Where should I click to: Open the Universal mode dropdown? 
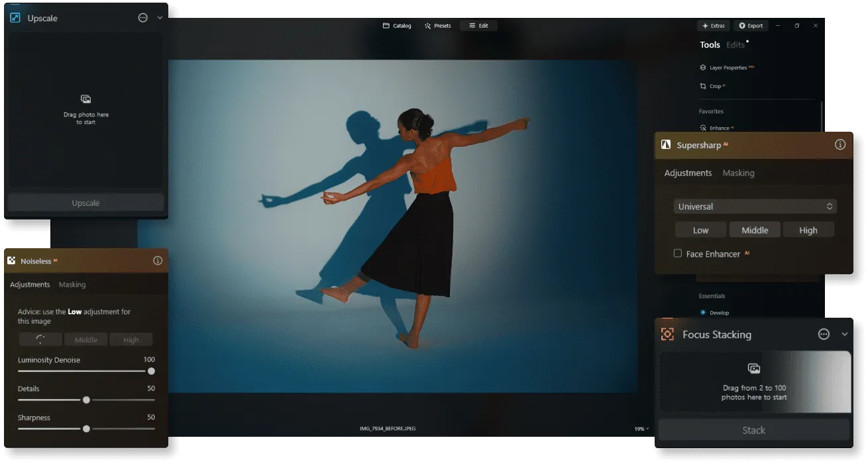755,207
